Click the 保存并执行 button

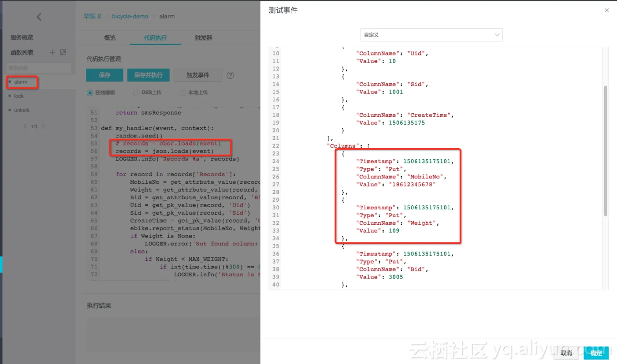coord(148,75)
